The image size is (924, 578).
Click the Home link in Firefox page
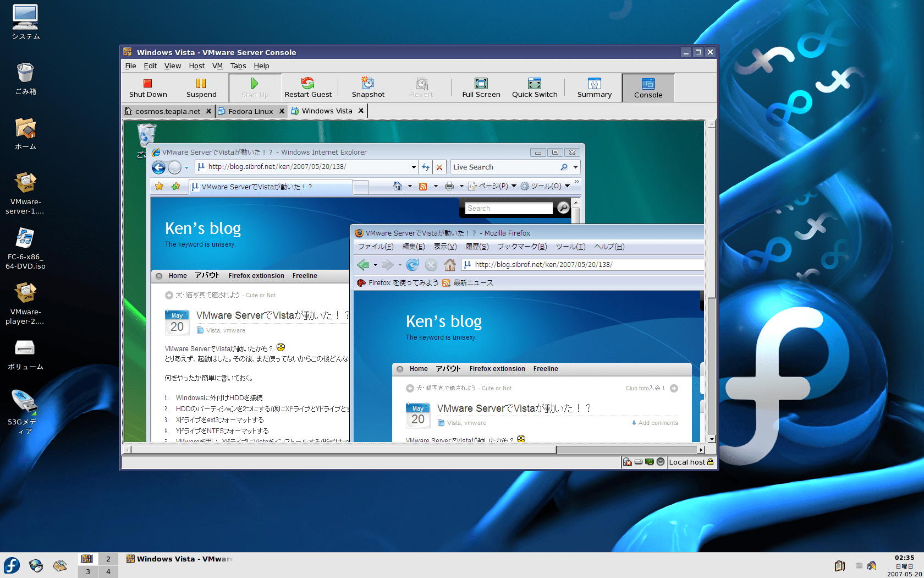(x=419, y=369)
